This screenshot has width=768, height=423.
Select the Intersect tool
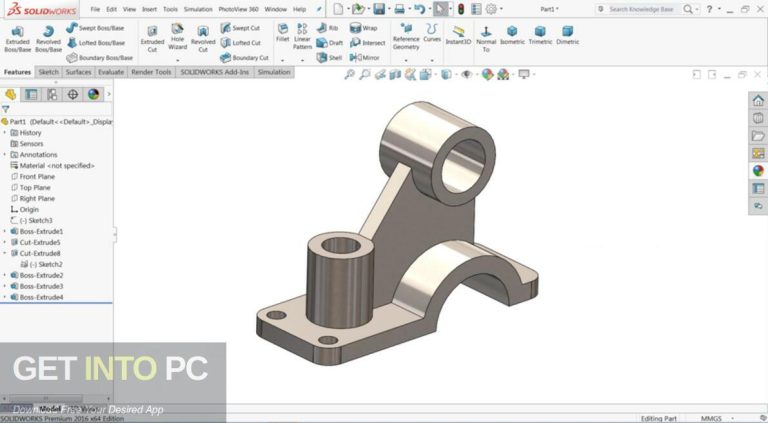point(367,43)
